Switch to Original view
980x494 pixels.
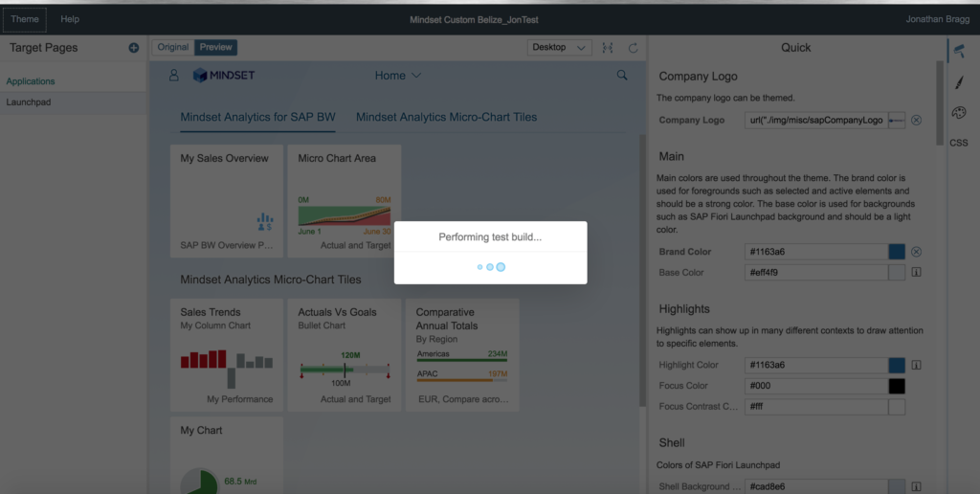(173, 48)
